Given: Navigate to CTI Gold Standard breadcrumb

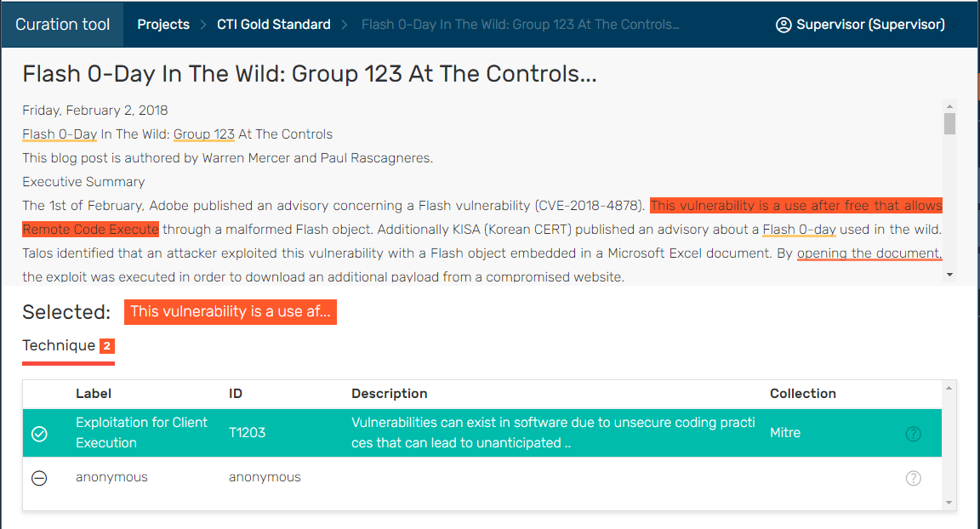Looking at the screenshot, I should (273, 25).
